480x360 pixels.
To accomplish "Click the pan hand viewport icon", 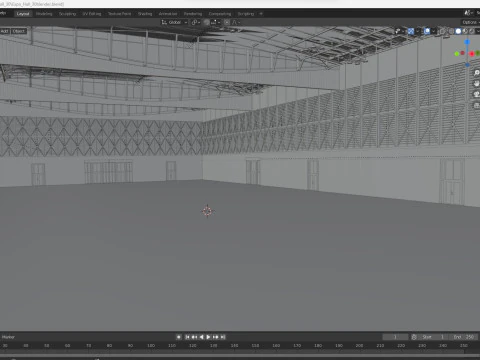I will 477,84.
